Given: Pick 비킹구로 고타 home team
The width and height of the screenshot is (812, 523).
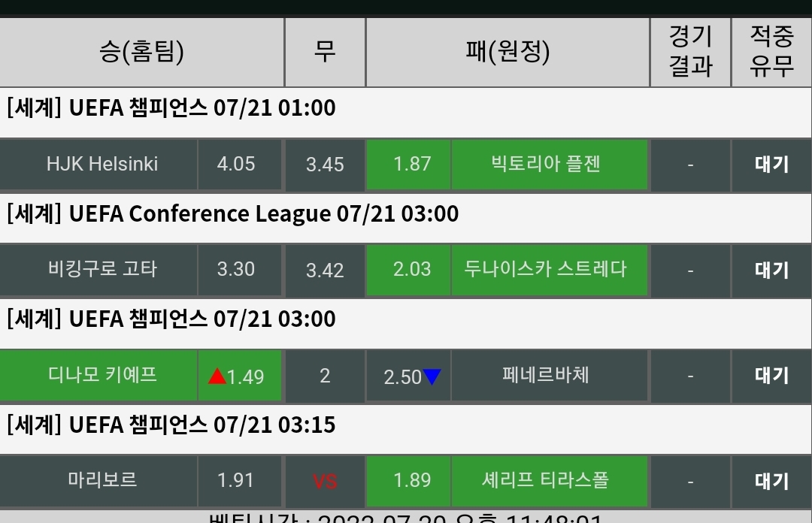Looking at the screenshot, I should click(102, 269).
